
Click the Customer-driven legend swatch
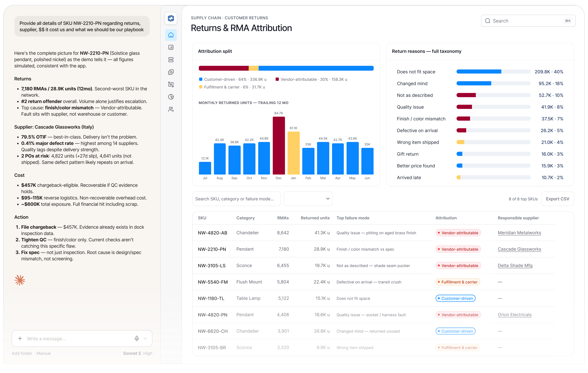click(200, 79)
